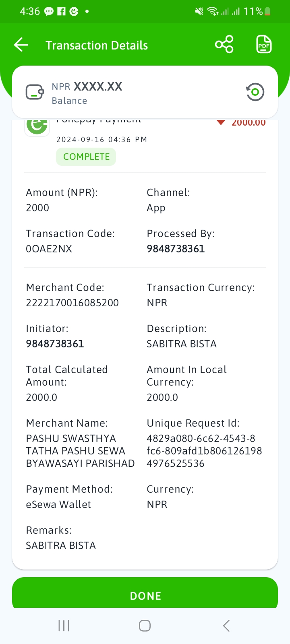Select the merchant code 2222170016085200
290x644 pixels.
[72, 303]
